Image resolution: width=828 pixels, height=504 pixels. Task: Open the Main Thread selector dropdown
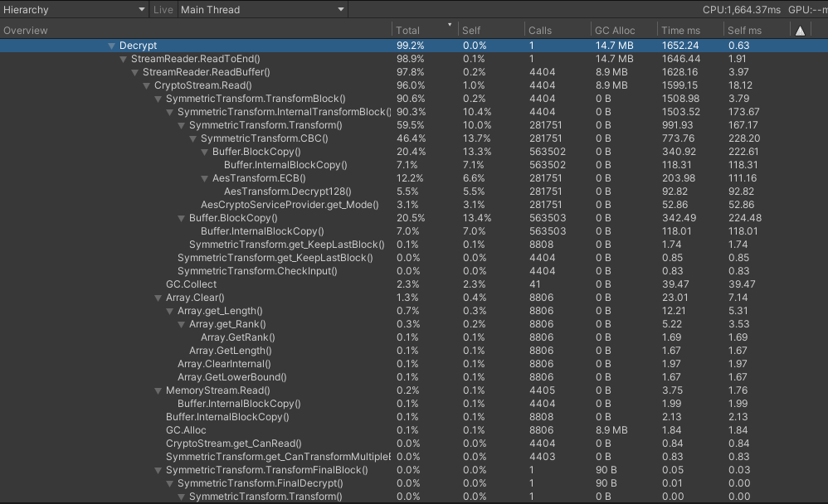(262, 9)
